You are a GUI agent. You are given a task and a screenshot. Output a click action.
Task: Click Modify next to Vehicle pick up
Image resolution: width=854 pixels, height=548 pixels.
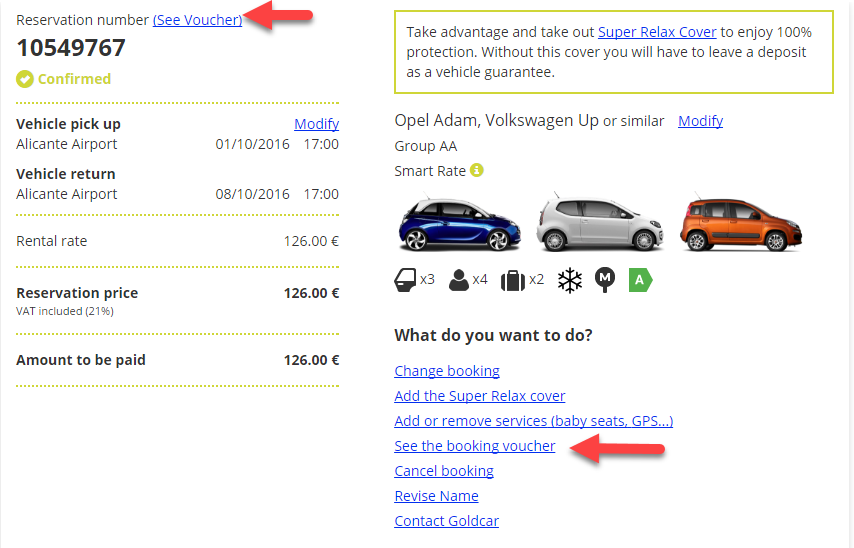click(x=316, y=124)
